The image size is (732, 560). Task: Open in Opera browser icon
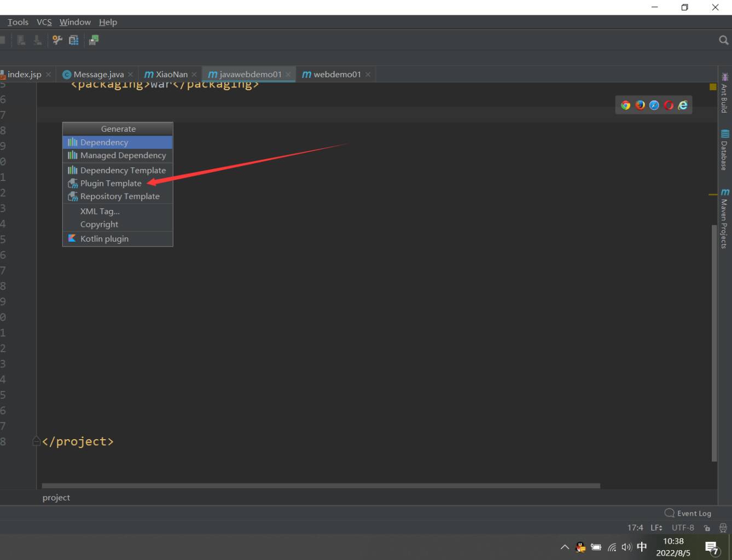pos(669,106)
